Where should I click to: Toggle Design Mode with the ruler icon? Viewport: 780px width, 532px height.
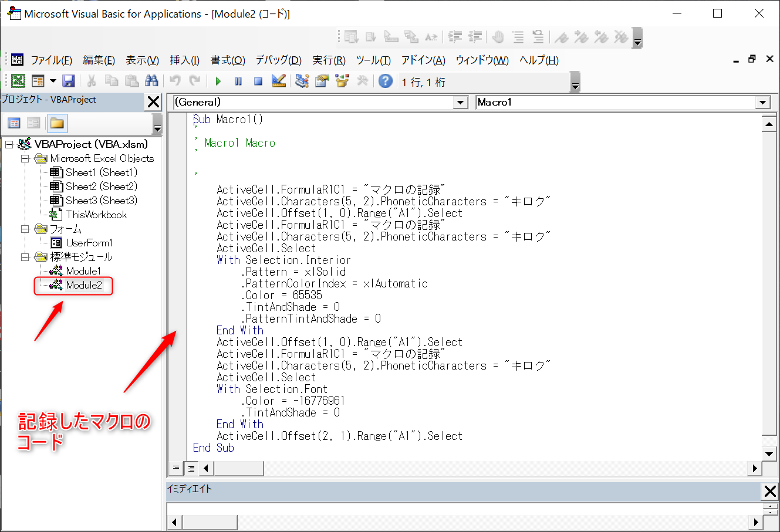279,81
